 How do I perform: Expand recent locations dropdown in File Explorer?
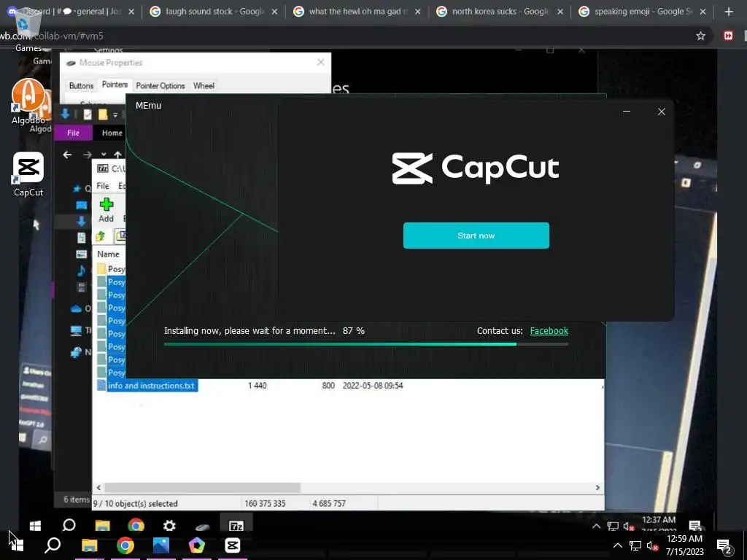click(x=104, y=155)
